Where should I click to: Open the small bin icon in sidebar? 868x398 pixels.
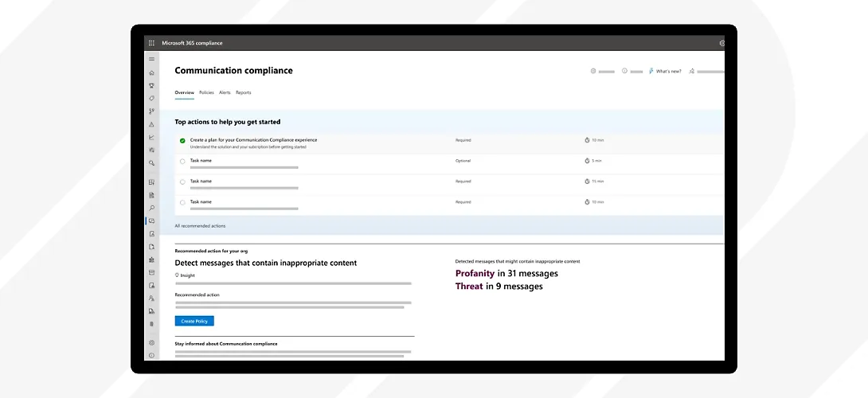[x=151, y=324]
